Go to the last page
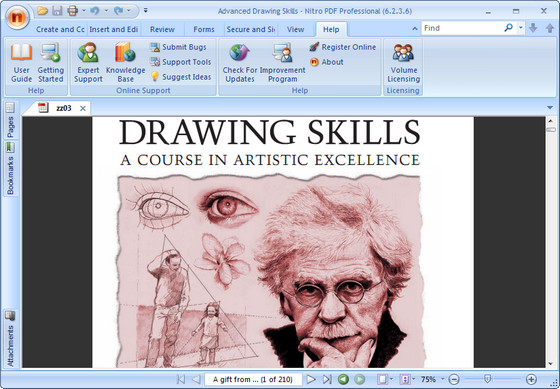The image size is (560, 389). point(327,379)
